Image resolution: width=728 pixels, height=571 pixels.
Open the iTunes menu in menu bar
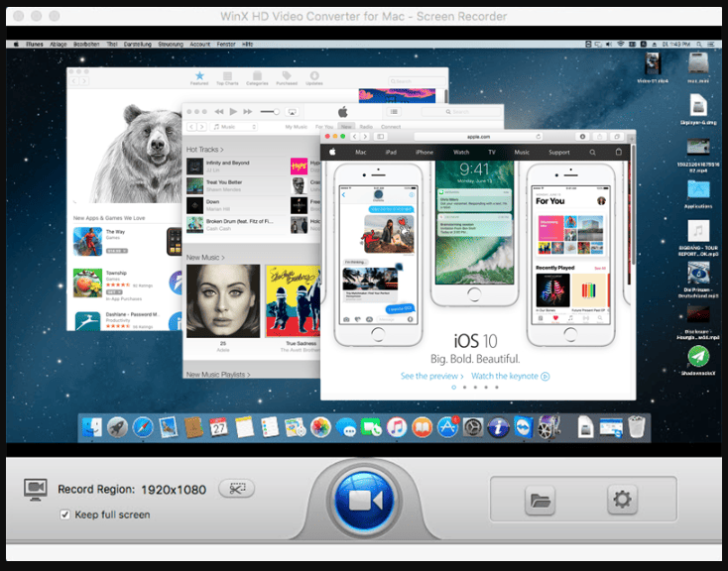[x=35, y=44]
